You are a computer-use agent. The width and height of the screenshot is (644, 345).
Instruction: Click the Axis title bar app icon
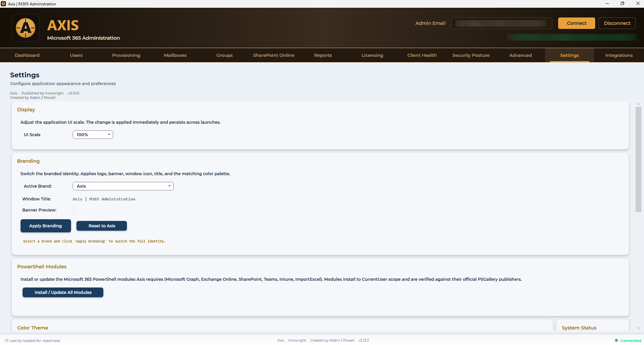pyautogui.click(x=3, y=4)
